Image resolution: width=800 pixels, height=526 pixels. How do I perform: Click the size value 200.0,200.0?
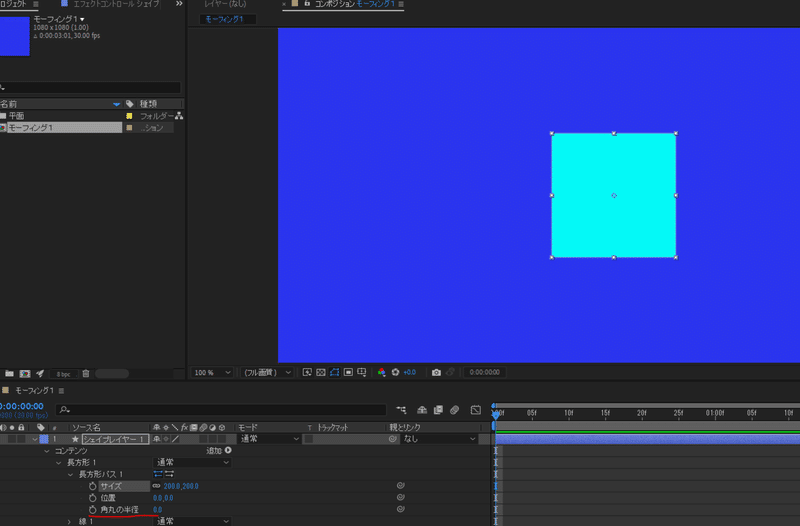pyautogui.click(x=181, y=486)
